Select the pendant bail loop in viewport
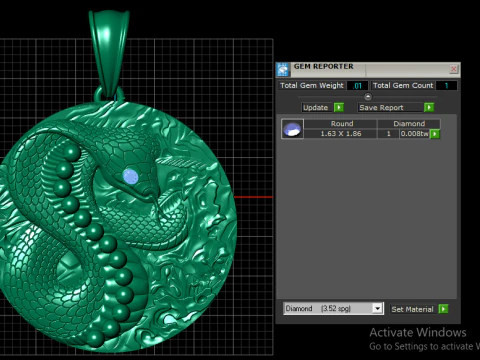 (x=109, y=53)
